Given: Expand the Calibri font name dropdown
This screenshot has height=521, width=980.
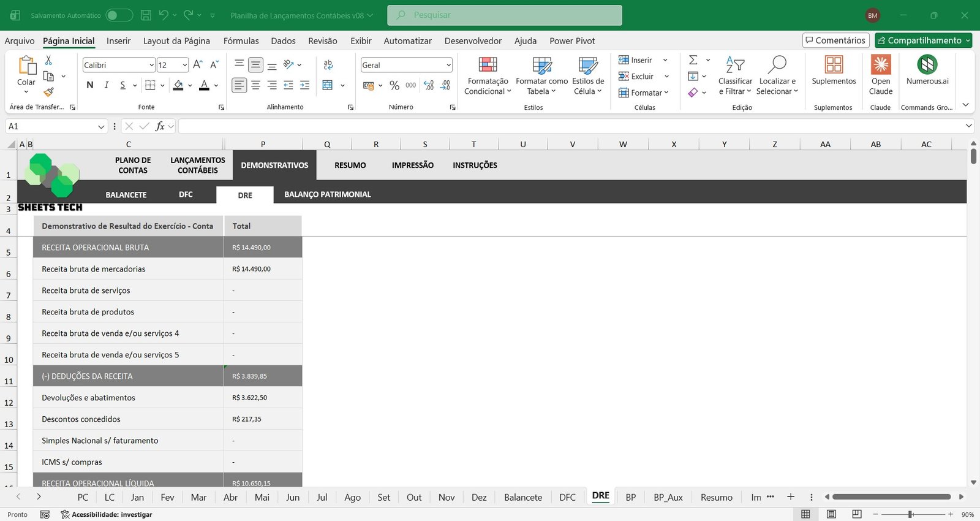Looking at the screenshot, I should pyautogui.click(x=151, y=65).
